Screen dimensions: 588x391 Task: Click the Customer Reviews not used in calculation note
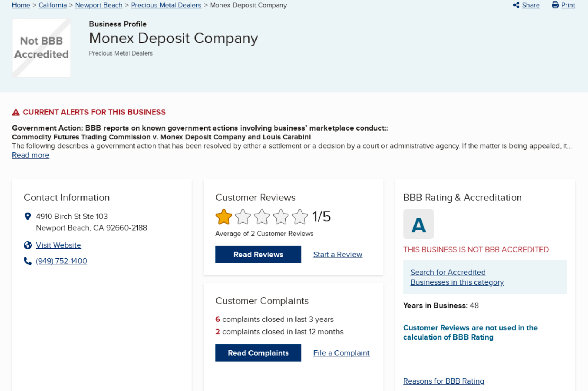coord(470,333)
